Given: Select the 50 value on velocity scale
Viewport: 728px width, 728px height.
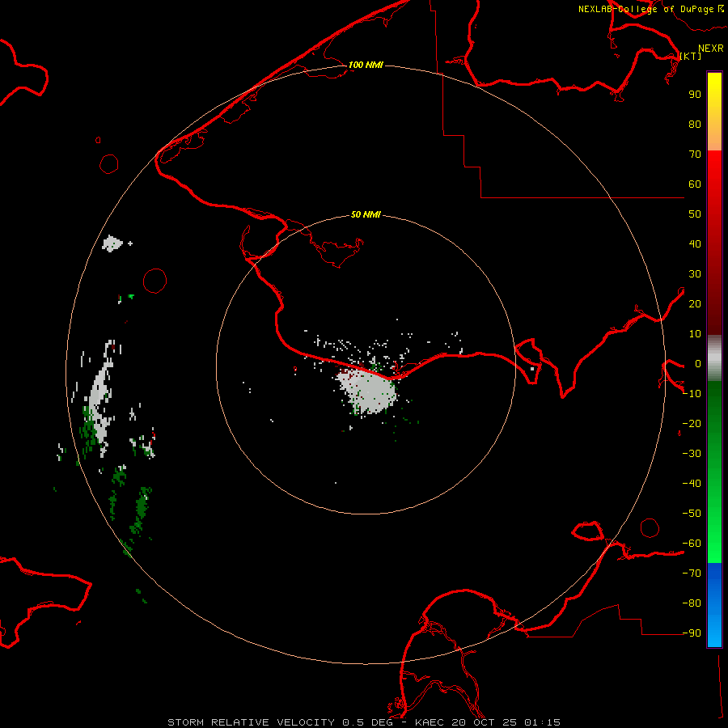Looking at the screenshot, I should (x=695, y=214).
